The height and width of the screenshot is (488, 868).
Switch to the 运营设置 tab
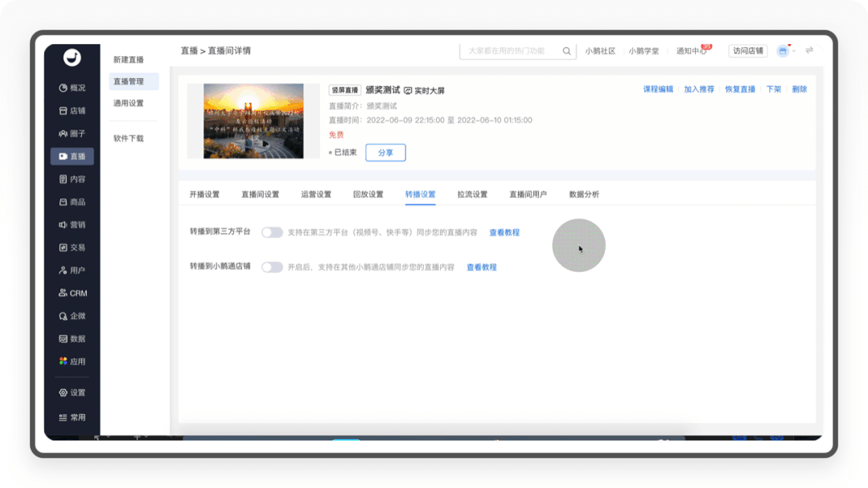coord(316,195)
